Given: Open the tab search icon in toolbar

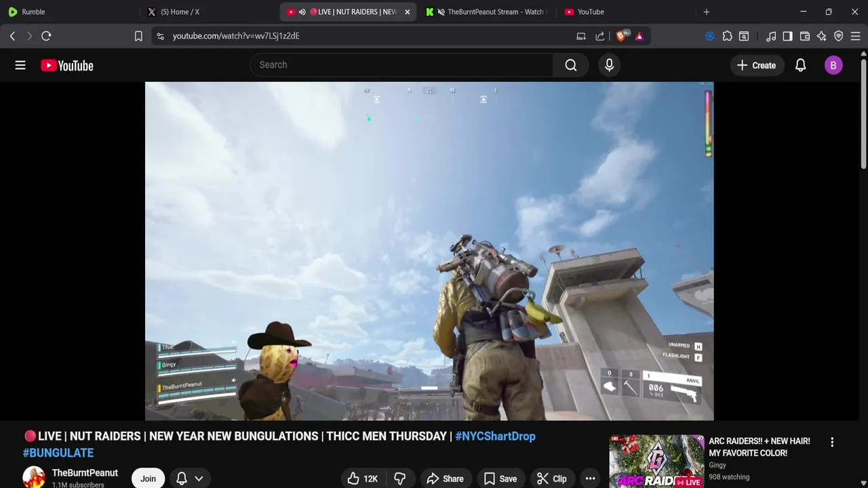Looking at the screenshot, I should click(744, 36).
